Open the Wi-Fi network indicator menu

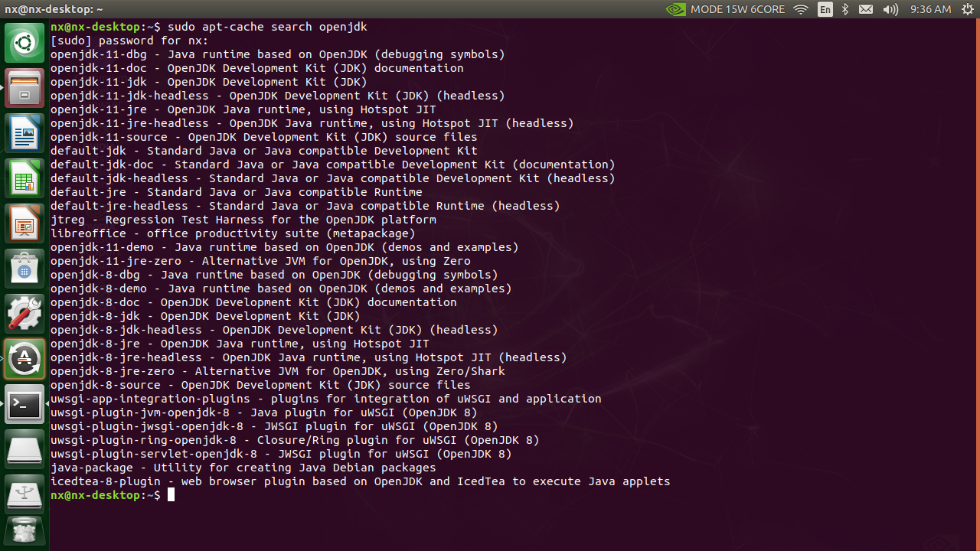[801, 9]
